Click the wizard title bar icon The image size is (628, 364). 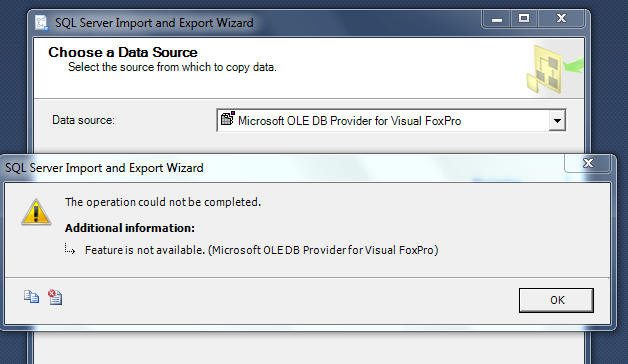41,22
